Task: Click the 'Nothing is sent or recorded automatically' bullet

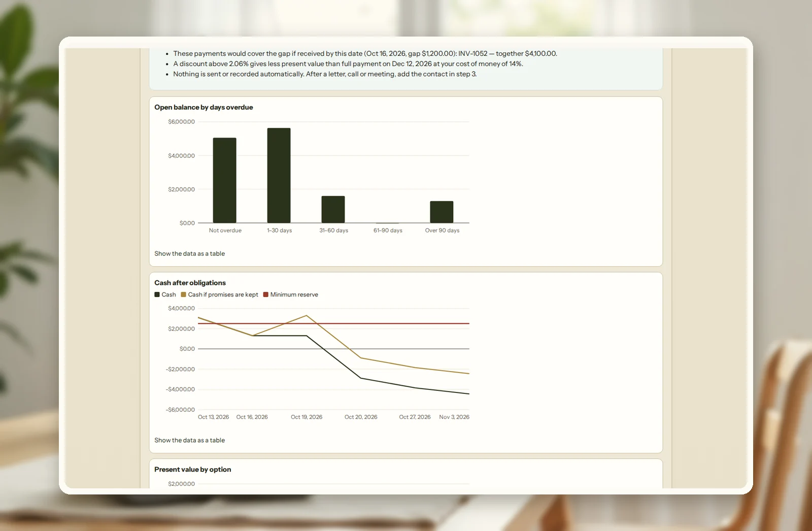Action: pyautogui.click(x=325, y=74)
